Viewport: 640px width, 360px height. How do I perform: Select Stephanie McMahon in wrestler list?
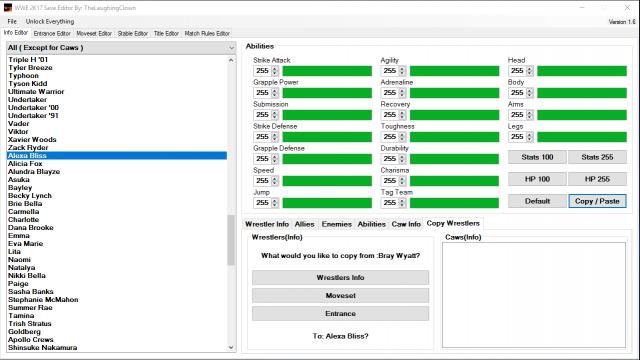[x=117, y=300]
